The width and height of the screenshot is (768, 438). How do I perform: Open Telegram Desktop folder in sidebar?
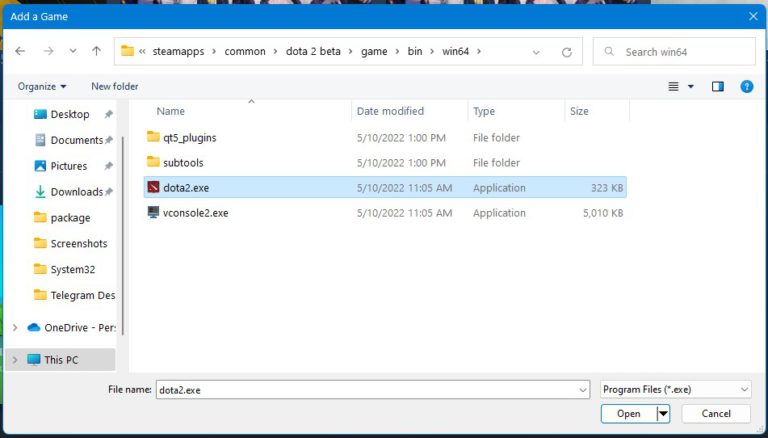click(x=83, y=295)
